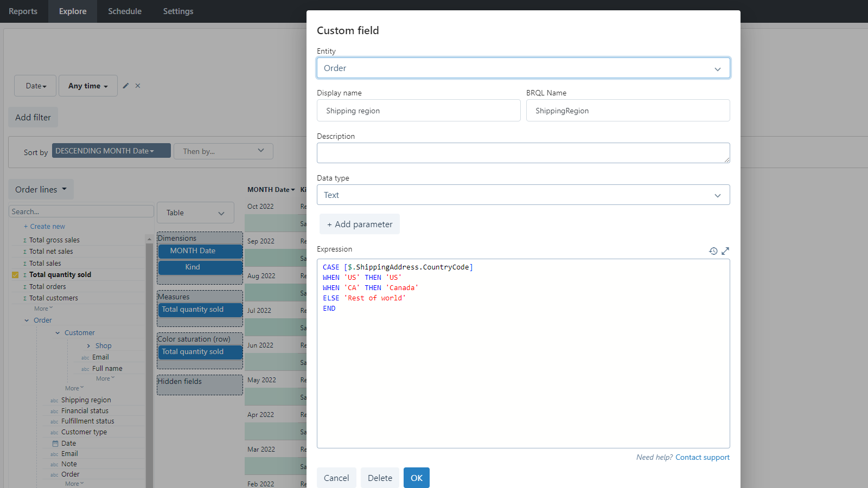Screen dimensions: 868x488
Task: Click the abc icon beside Full name
Action: click(85, 368)
